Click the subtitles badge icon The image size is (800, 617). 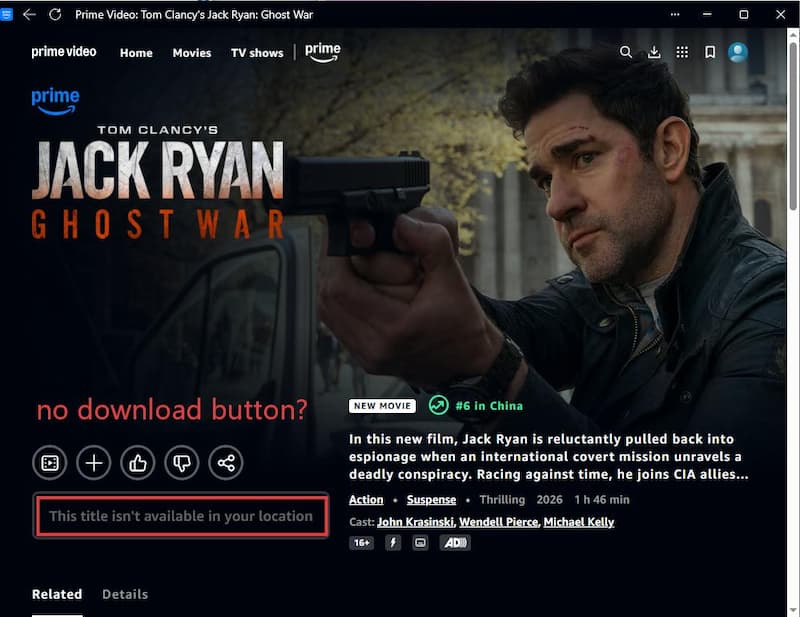pos(420,542)
